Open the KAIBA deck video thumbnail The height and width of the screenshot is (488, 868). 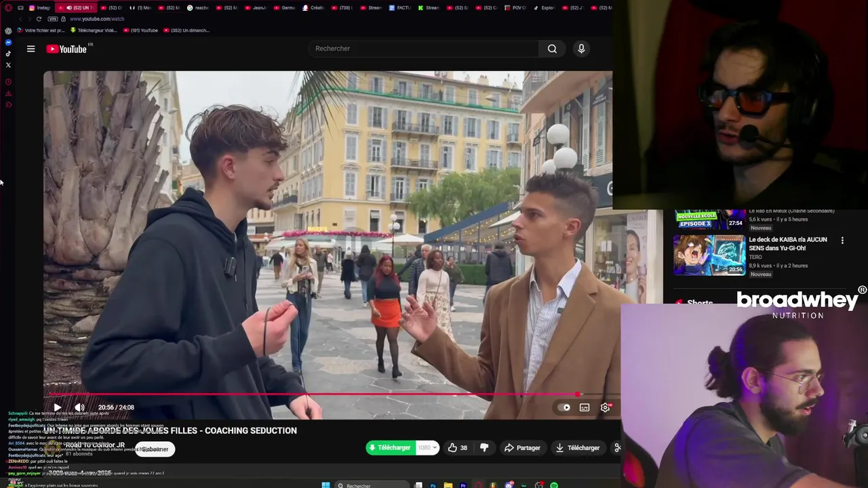(709, 255)
